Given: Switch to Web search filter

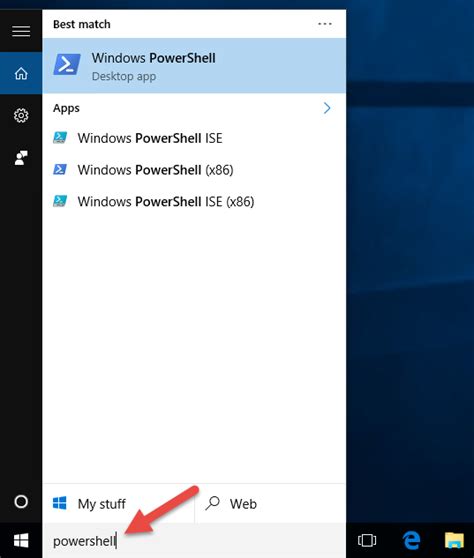Looking at the screenshot, I should click(270, 504).
